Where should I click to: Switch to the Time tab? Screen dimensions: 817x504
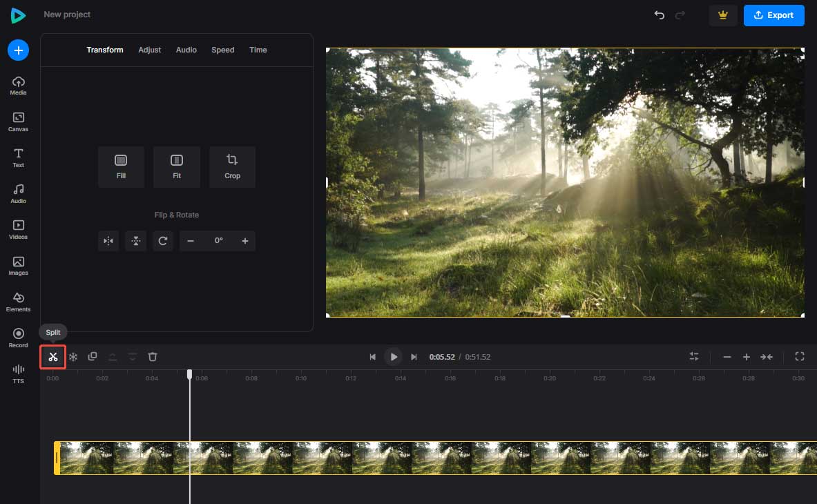coord(258,50)
